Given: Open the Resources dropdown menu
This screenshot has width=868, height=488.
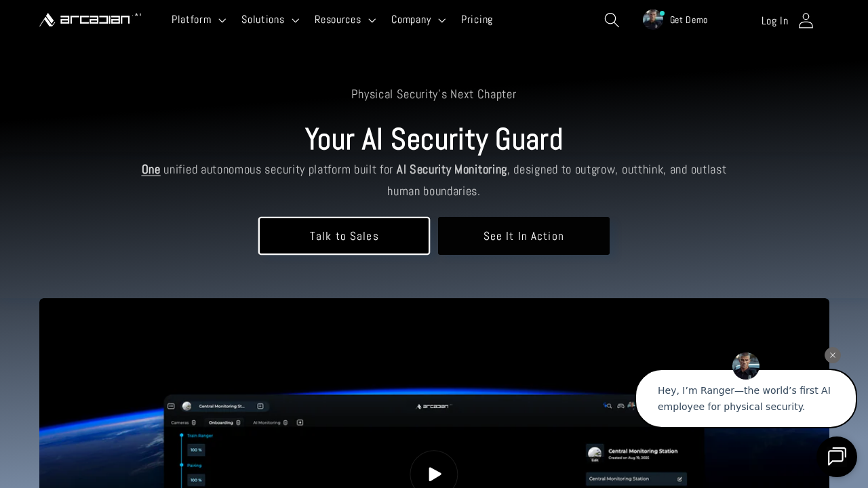Looking at the screenshot, I should (344, 20).
